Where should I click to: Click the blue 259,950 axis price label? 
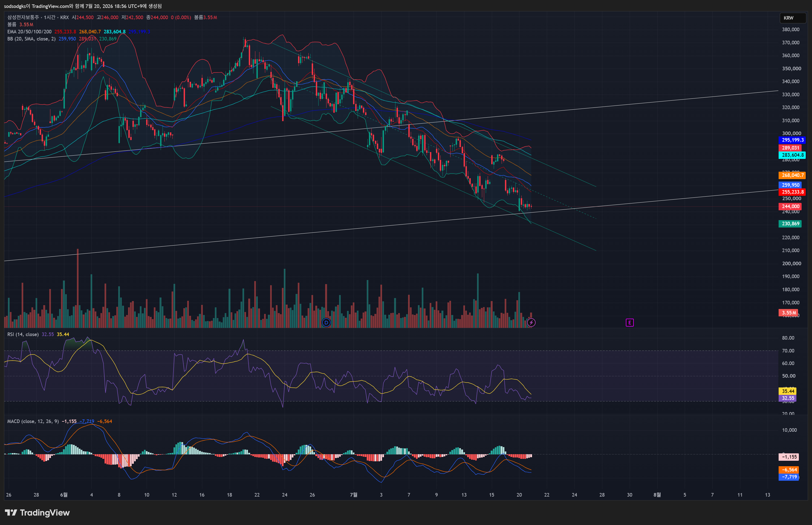(x=790, y=185)
